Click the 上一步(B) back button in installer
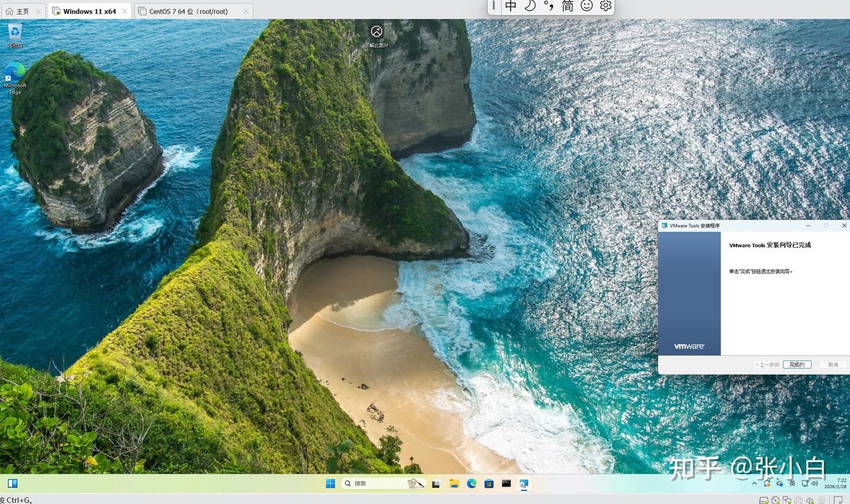Screen dimensions: 850x504 click(767, 365)
